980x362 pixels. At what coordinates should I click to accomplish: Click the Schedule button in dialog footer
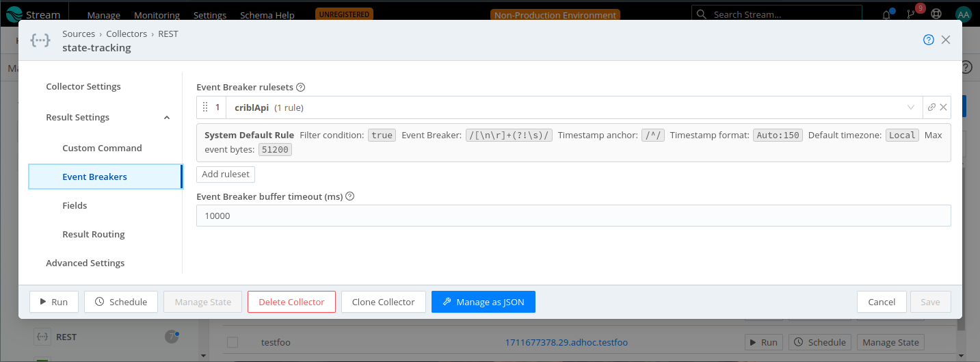[x=121, y=302]
